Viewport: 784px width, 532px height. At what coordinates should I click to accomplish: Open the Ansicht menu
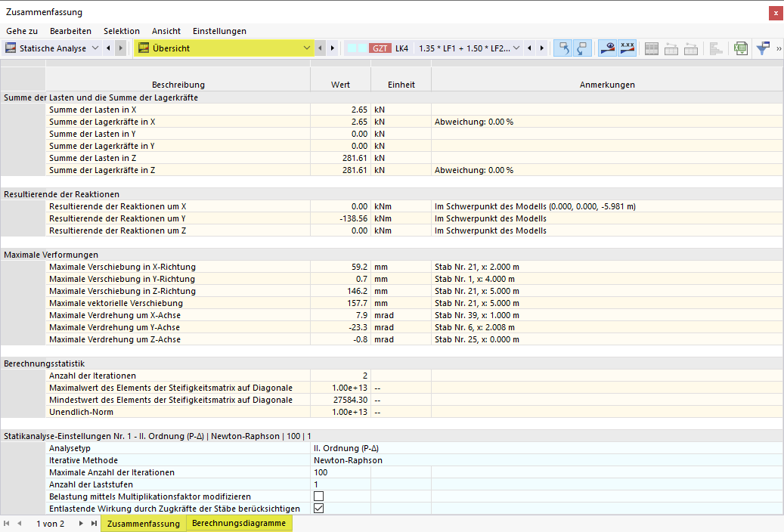coord(166,31)
